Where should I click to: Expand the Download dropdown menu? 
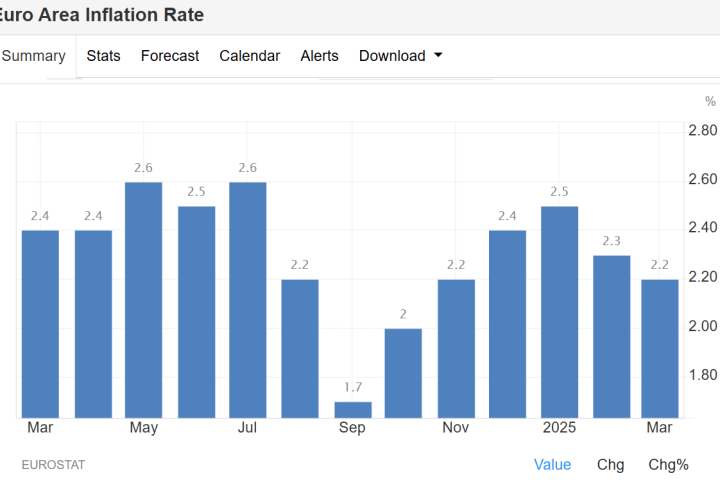click(400, 56)
